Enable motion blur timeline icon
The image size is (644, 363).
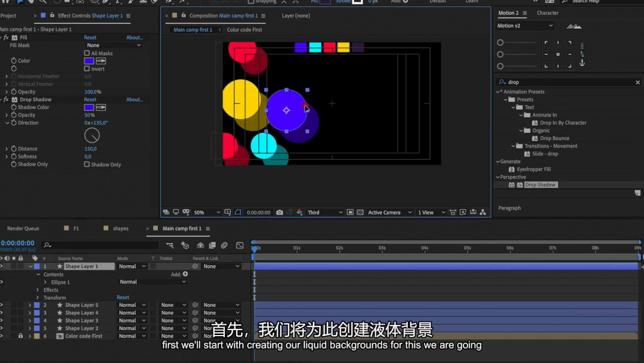click(224, 245)
